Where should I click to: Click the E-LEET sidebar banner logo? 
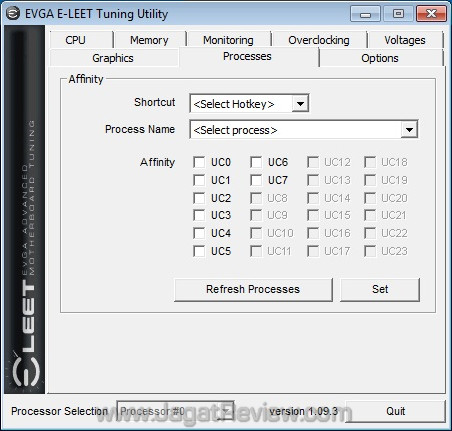click(x=25, y=209)
